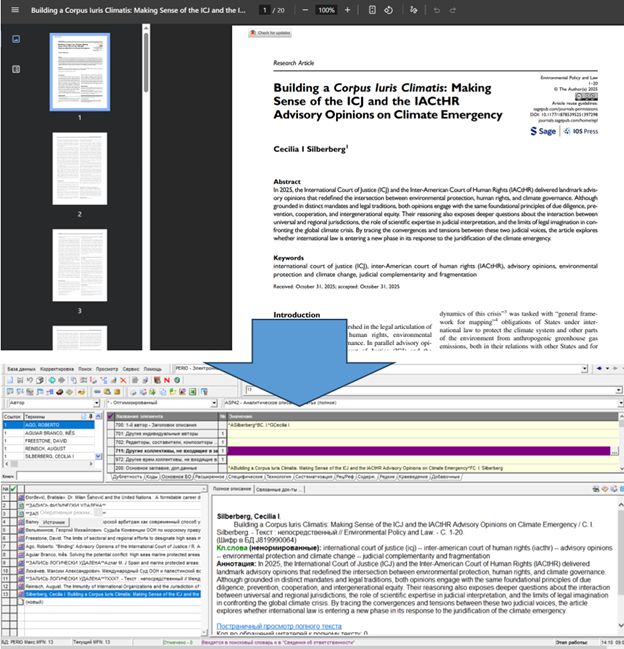Viewport: 624px width, 649px height.
Task: Activate the draw annotation tool in PDF viewer
Action: click(x=413, y=10)
